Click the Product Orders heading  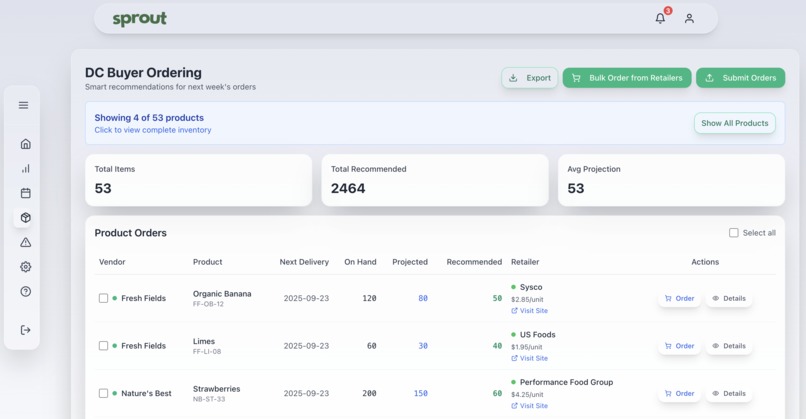(x=131, y=233)
